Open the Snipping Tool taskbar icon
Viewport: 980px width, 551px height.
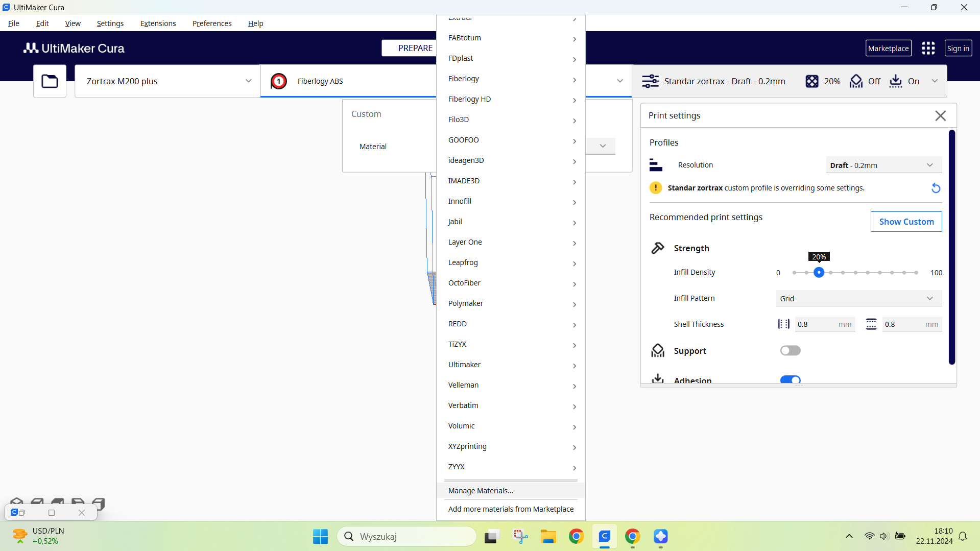(x=520, y=536)
